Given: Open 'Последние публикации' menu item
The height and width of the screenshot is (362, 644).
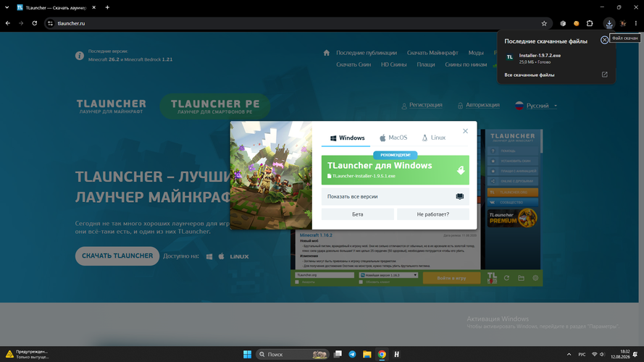Looking at the screenshot, I should (367, 53).
